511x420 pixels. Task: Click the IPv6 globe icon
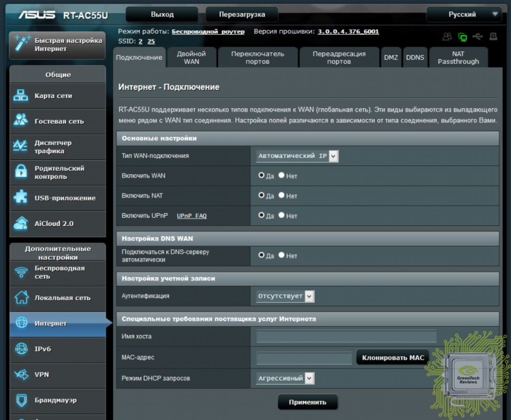[x=22, y=349]
